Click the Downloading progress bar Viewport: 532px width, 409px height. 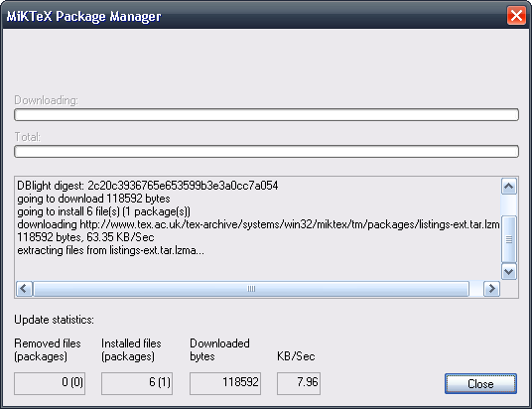coord(266,115)
